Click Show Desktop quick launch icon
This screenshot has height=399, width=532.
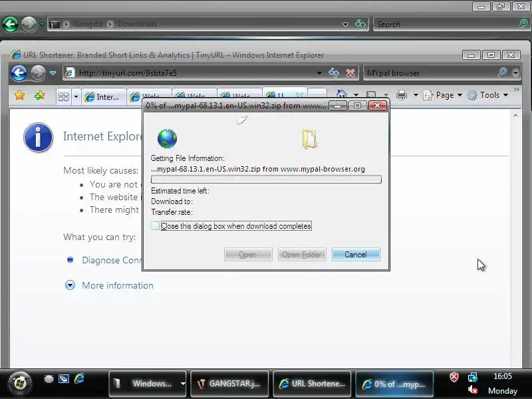tap(49, 379)
